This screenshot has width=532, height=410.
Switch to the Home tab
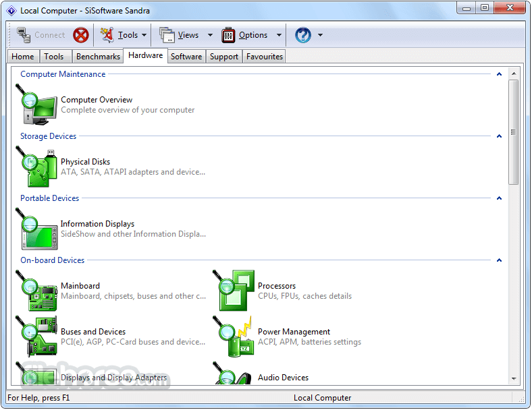click(x=23, y=57)
